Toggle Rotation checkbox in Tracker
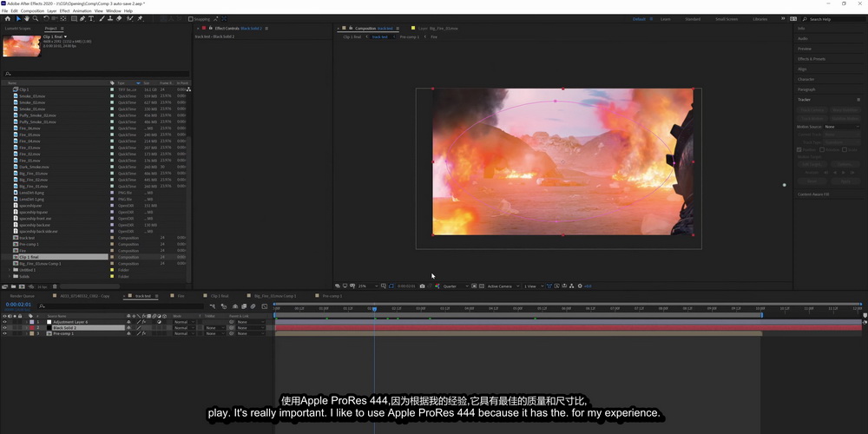 [x=821, y=149]
